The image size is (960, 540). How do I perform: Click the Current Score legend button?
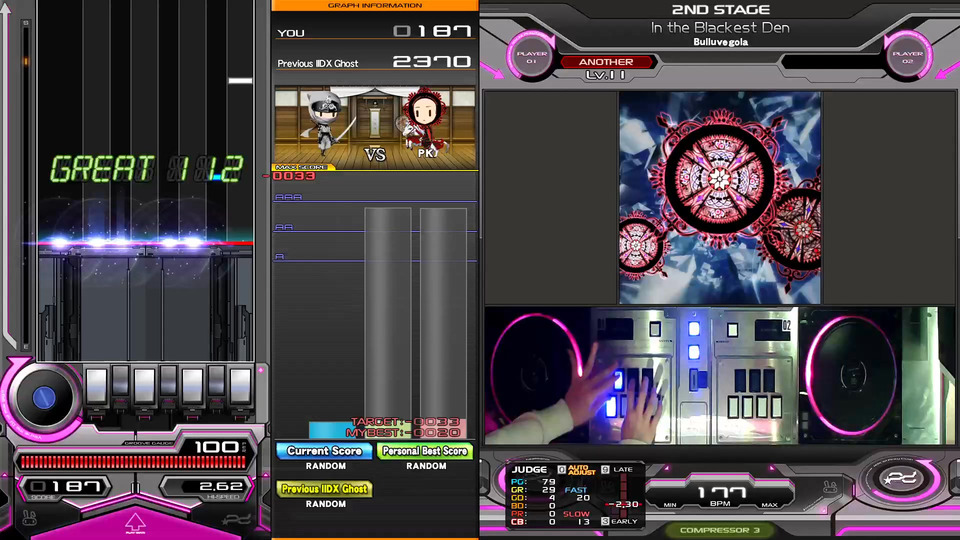click(x=324, y=451)
